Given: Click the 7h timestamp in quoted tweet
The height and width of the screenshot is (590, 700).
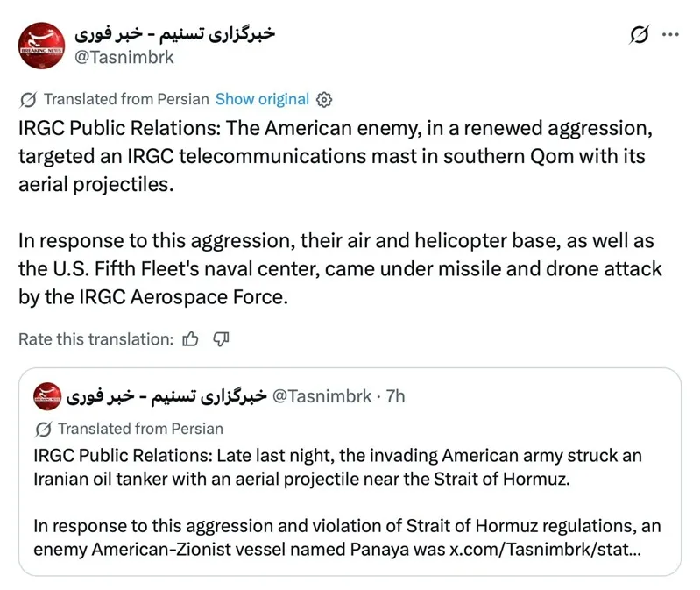Looking at the screenshot, I should coord(395,396).
